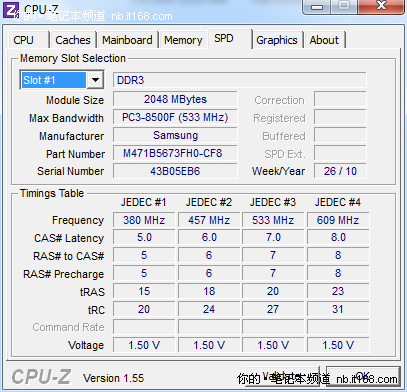Click the Validate button
Image resolution: width=407 pixels, height=392 pixels.
(x=282, y=377)
